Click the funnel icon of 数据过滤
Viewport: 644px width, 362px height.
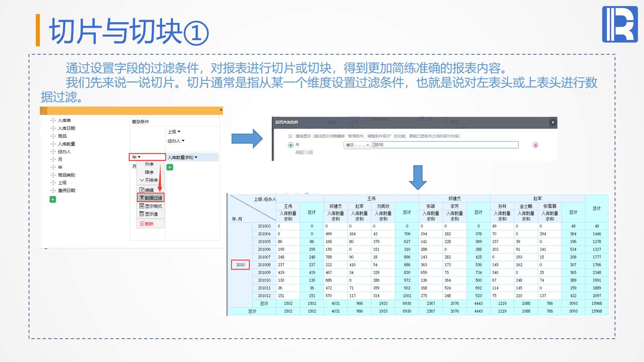tap(142, 198)
